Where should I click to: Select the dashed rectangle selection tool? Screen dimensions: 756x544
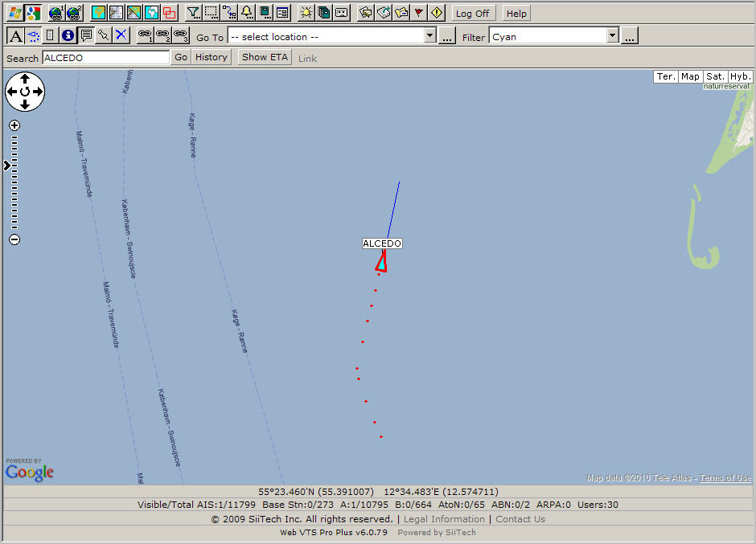tap(211, 13)
